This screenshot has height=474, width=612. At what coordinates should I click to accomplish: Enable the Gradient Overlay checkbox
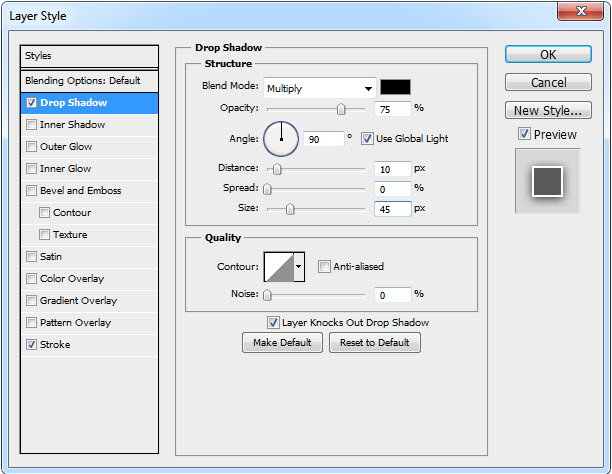pyautogui.click(x=32, y=301)
